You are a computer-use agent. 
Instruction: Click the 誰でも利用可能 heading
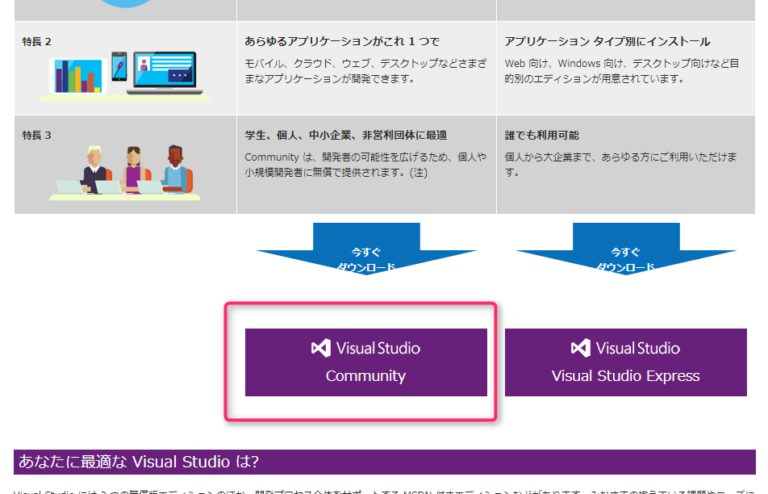542,135
